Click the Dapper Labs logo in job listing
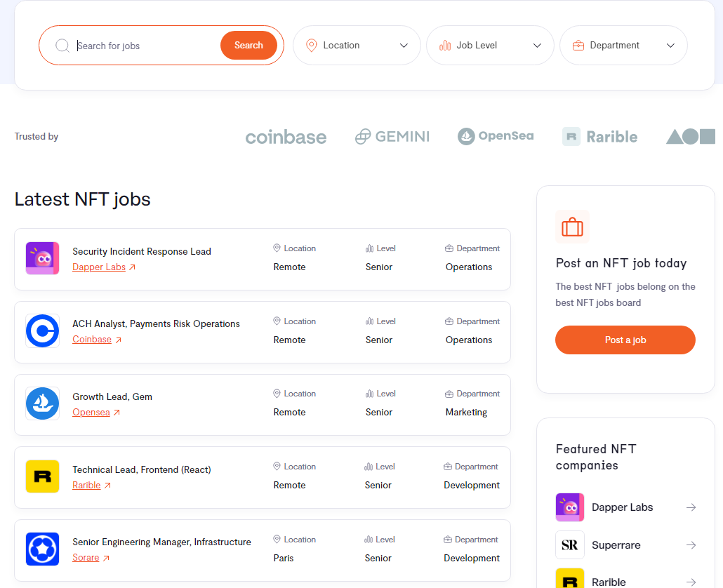Image resolution: width=723 pixels, height=588 pixels. [42, 258]
